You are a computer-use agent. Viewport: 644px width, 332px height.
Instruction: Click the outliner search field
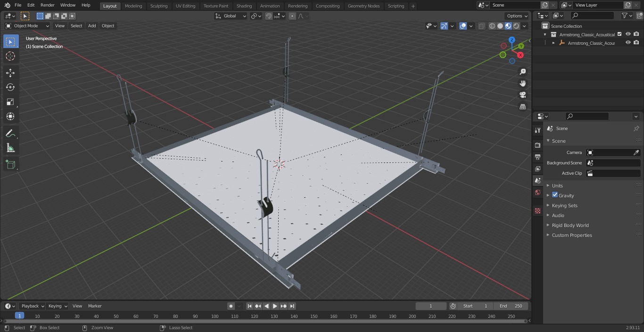click(592, 16)
